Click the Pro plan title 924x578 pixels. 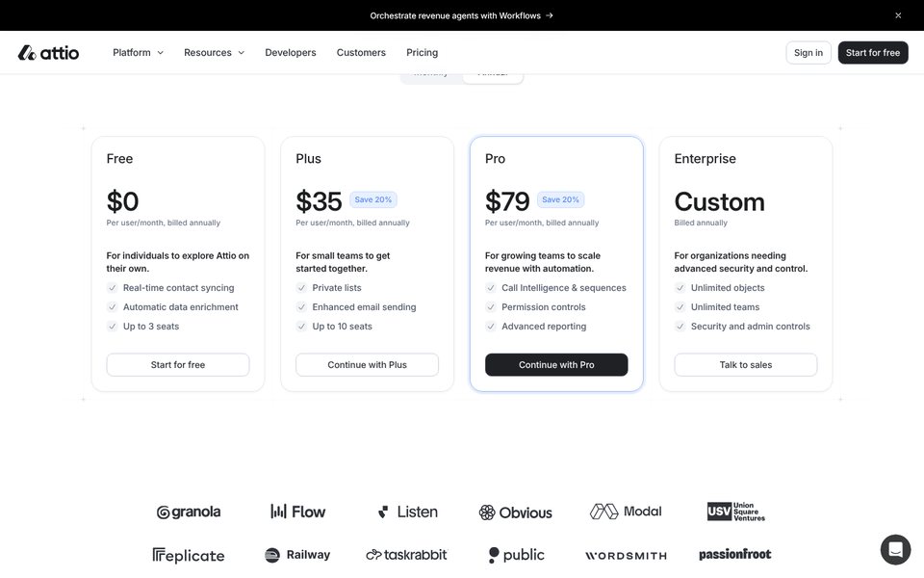(495, 159)
